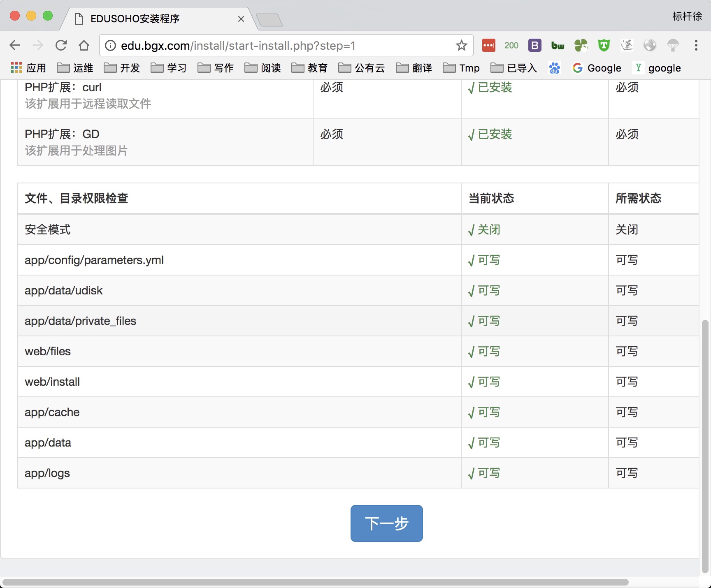Screen dimensions: 711x588
Task: Open the green shield extension icon
Action: [604, 45]
